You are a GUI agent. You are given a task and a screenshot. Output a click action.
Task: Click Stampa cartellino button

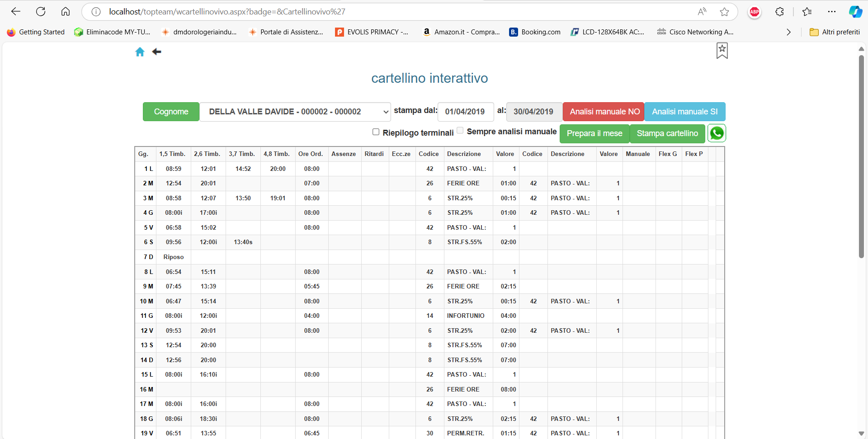[x=667, y=133]
